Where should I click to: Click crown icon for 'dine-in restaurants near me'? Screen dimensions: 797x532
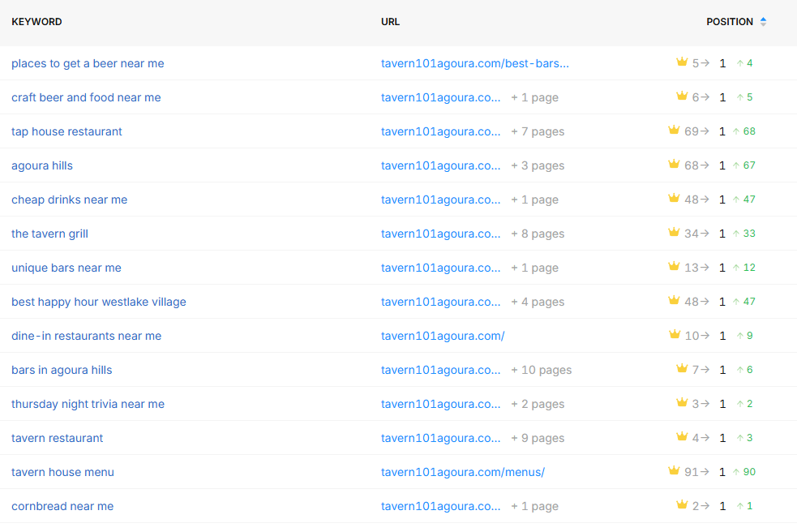coord(674,335)
